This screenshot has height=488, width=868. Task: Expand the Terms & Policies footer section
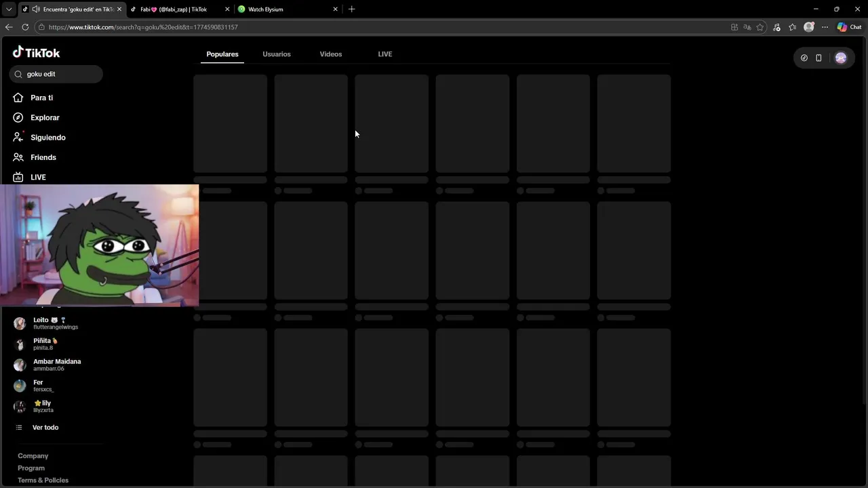click(x=43, y=481)
